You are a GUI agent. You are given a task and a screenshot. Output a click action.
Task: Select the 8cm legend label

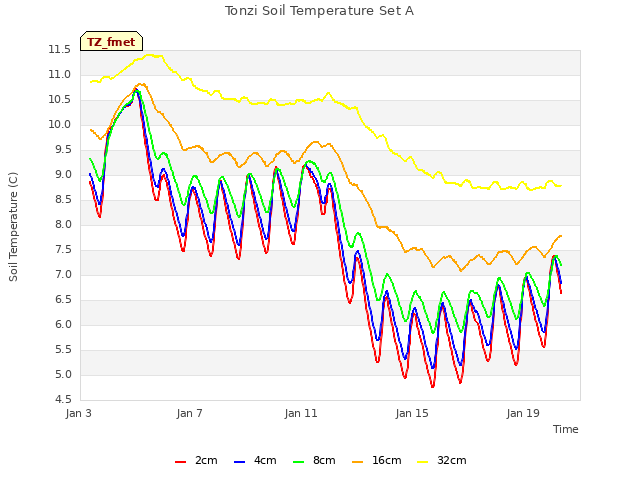click(324, 460)
